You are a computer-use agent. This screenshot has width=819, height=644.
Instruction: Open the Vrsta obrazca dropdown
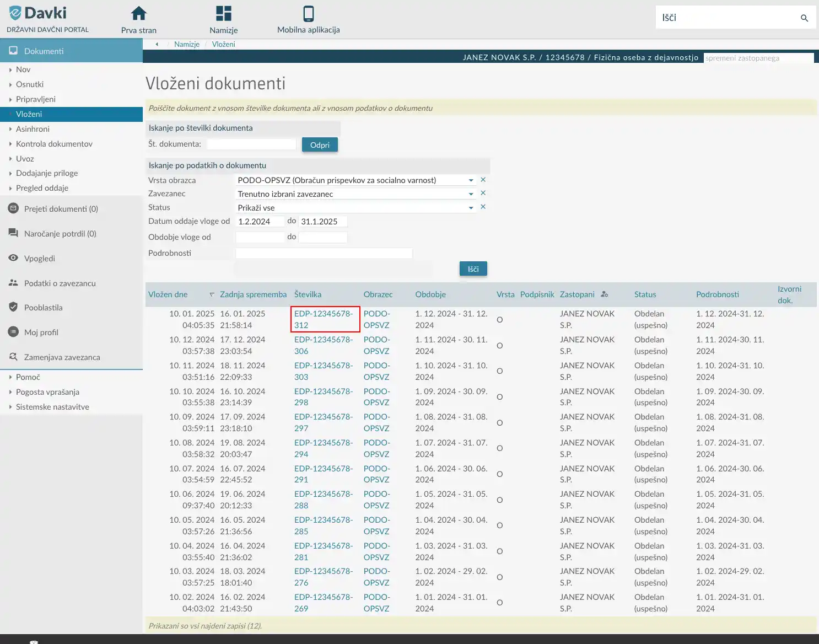471,180
